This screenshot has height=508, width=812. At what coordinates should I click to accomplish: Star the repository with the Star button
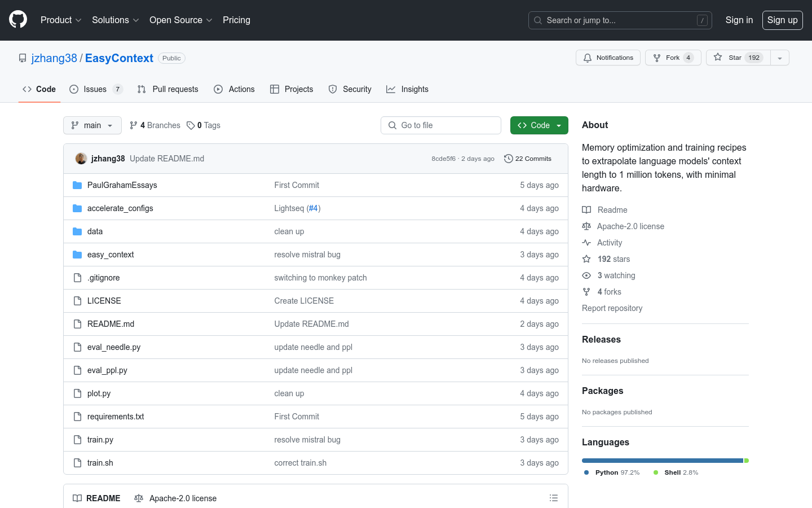click(x=738, y=58)
